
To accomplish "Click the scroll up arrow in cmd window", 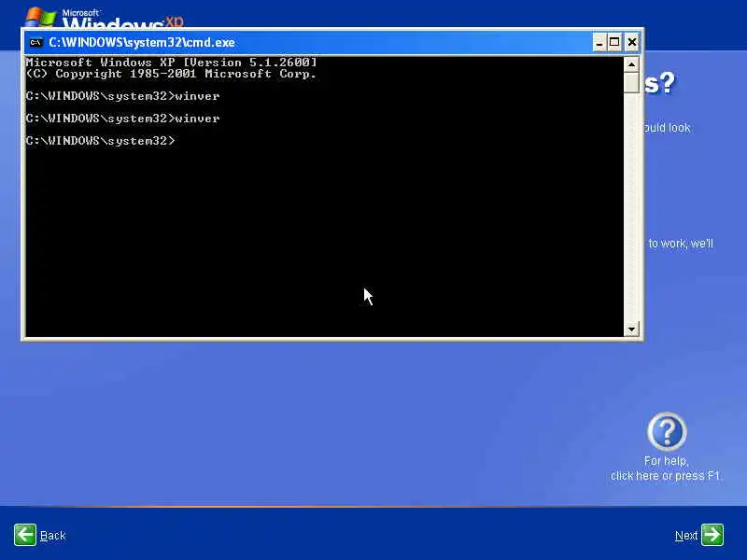I will 631,64.
